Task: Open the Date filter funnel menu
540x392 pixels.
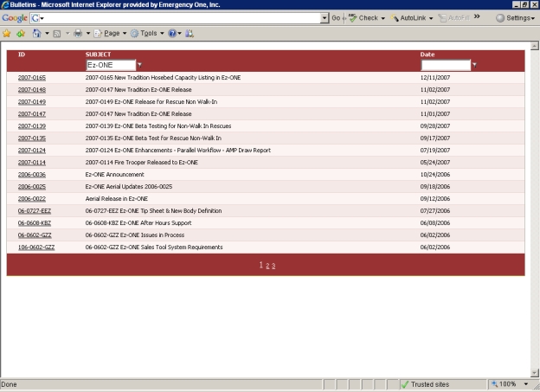Action: [474, 65]
